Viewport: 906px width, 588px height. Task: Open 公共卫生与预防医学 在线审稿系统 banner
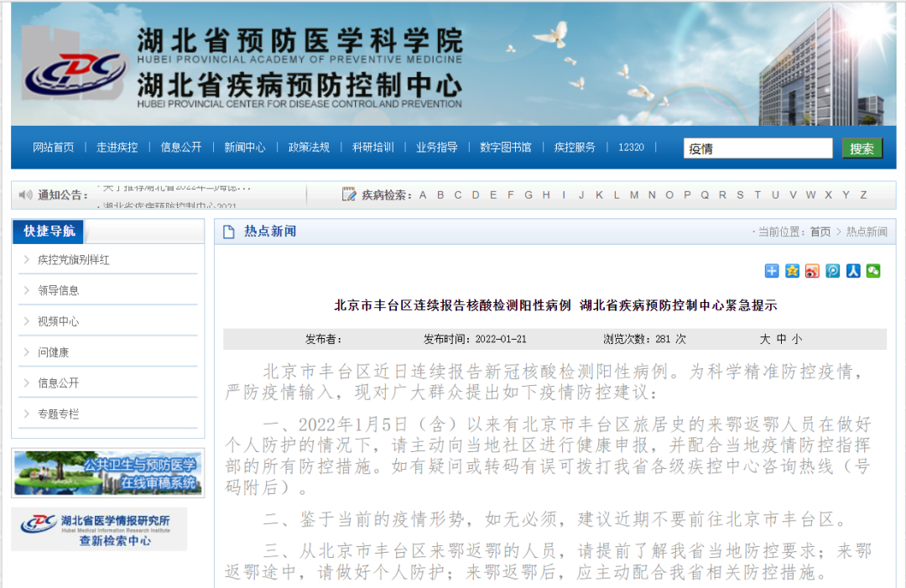tap(108, 474)
